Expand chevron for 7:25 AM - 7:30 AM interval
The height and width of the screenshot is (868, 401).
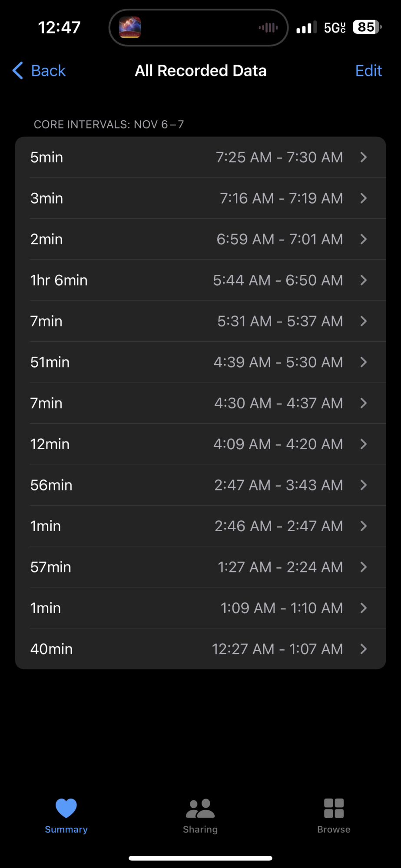click(x=364, y=157)
